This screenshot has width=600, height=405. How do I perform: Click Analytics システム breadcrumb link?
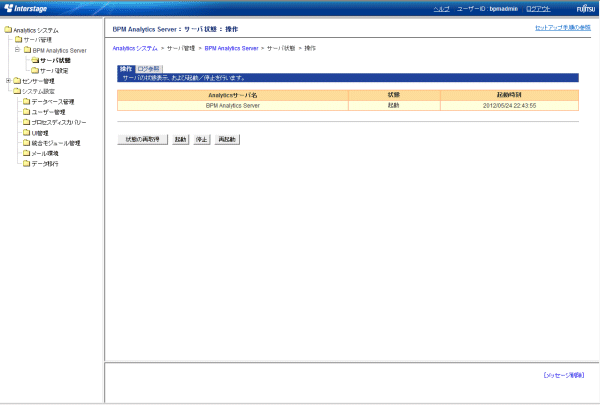(135, 48)
